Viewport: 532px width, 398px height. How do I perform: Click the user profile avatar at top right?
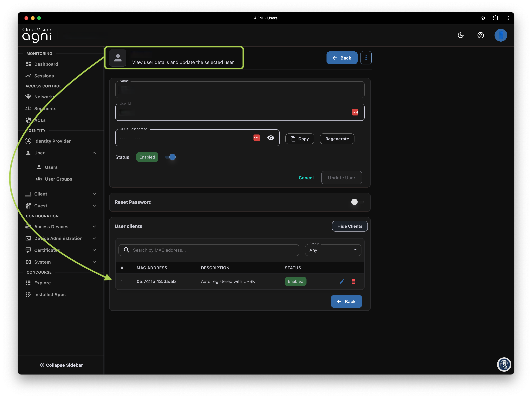tap(501, 35)
